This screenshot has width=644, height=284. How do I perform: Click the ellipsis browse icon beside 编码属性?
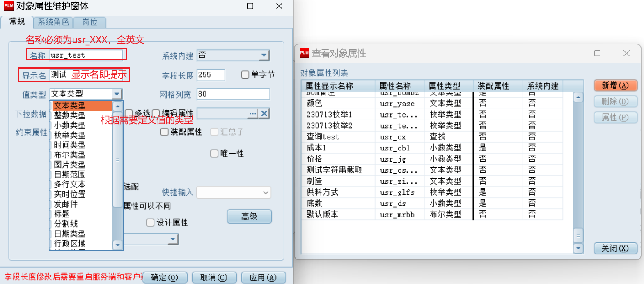(253, 113)
